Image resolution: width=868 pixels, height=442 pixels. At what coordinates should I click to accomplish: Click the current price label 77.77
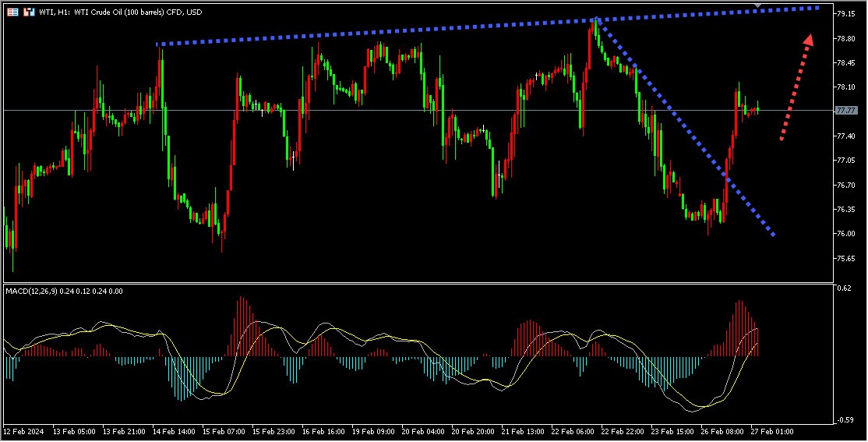(845, 111)
